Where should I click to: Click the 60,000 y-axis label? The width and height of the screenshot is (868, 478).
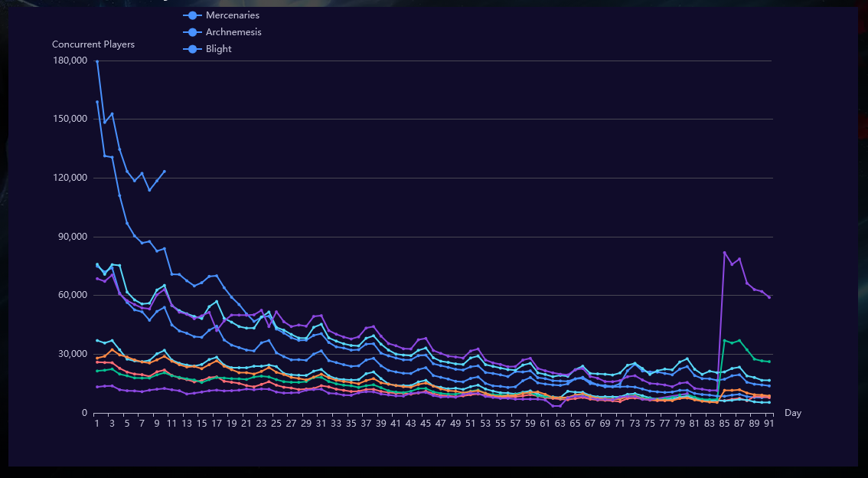[x=73, y=295]
